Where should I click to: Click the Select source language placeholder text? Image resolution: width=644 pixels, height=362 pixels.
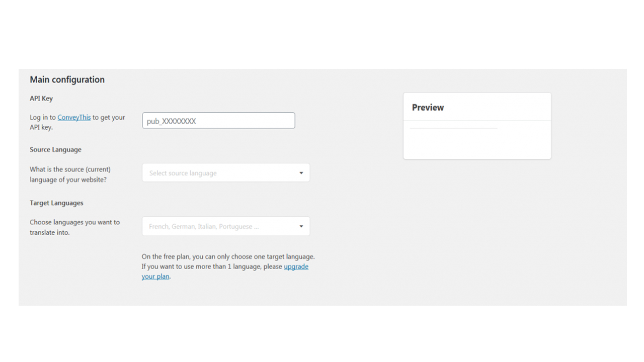coord(183,173)
